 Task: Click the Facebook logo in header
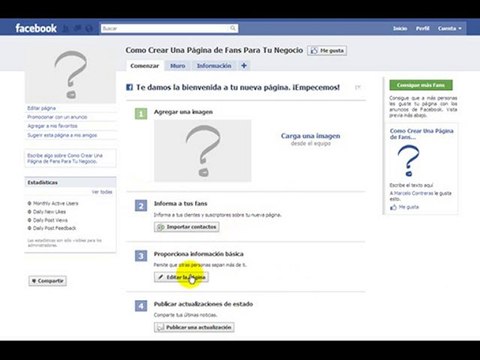click(x=36, y=28)
